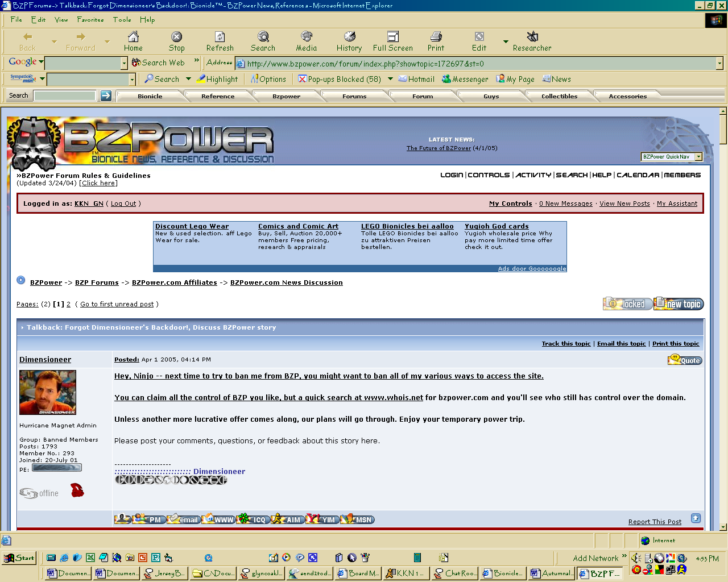The width and height of the screenshot is (728, 582).
Task: Click the Forward navigation button
Action: pos(81,42)
